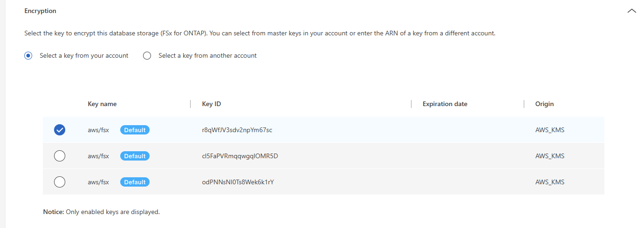Click the aws/fsx name in second row
Screen dimensions: 644x228
click(98, 156)
